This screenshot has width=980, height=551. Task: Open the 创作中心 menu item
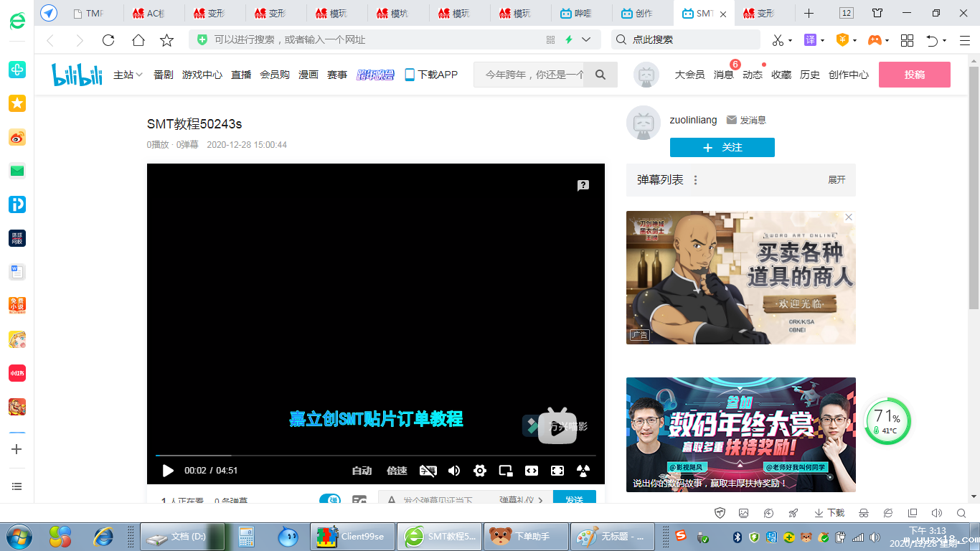click(848, 75)
